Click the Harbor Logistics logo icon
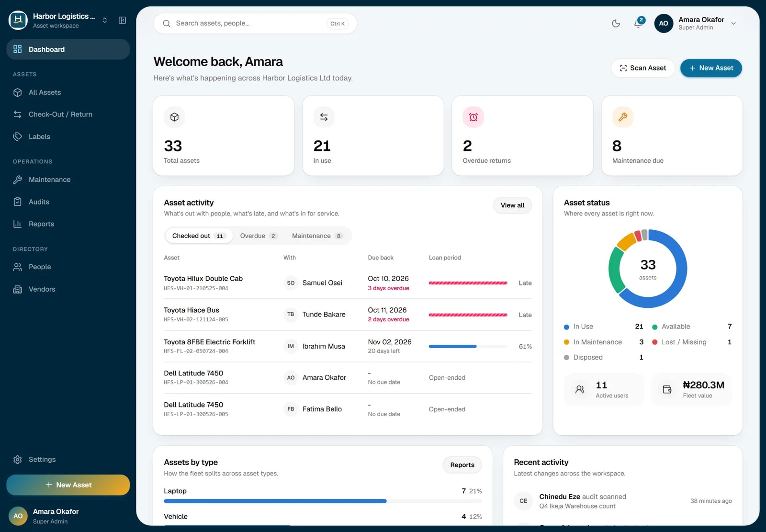The width and height of the screenshot is (766, 532). [18, 20]
